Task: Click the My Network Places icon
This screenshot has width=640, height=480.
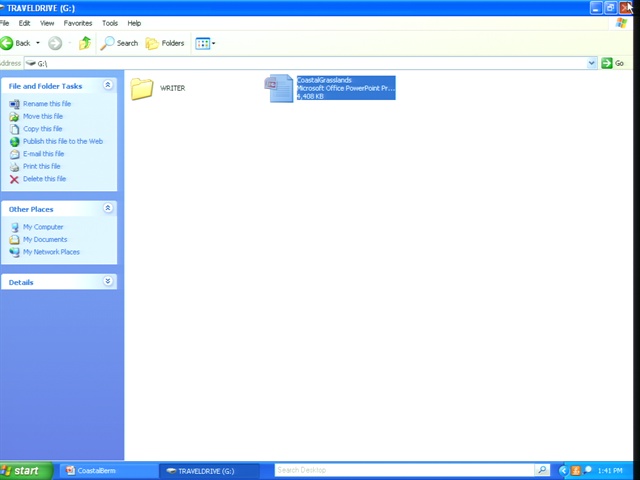Action: [x=15, y=252]
